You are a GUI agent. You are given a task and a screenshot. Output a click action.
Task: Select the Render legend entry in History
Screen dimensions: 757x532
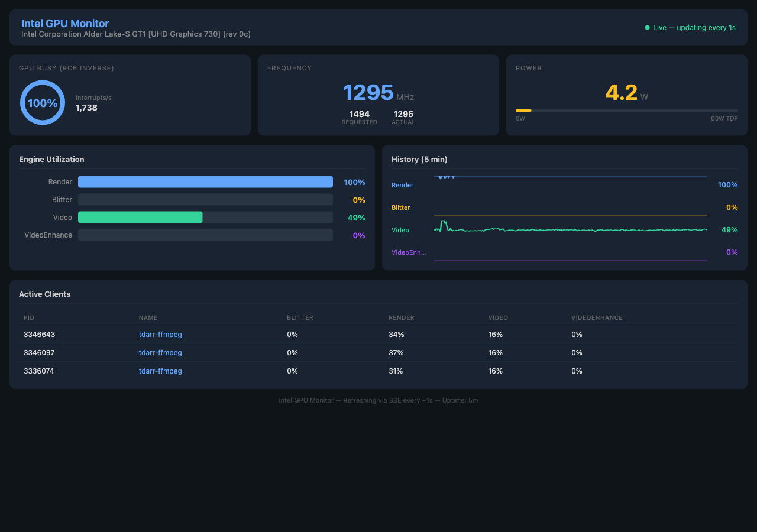pyautogui.click(x=402, y=184)
